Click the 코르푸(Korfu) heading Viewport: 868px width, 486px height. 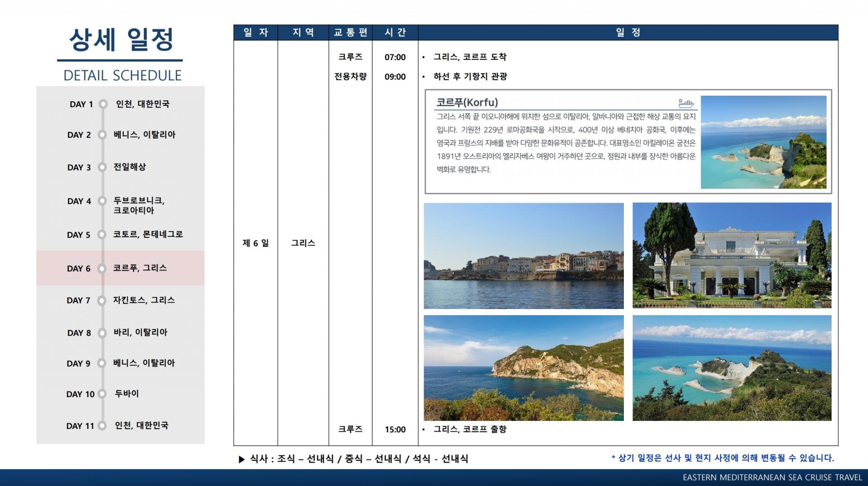[x=467, y=103]
